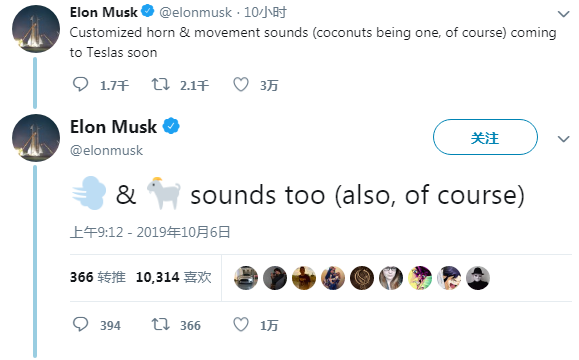Open the 10小时 timestamp on first tweet
579x360 pixels.
265,12
